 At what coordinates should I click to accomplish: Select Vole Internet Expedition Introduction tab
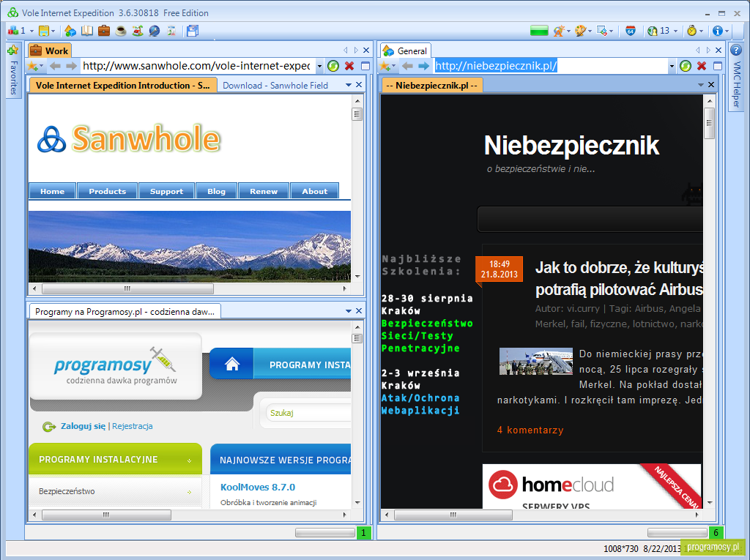click(123, 85)
